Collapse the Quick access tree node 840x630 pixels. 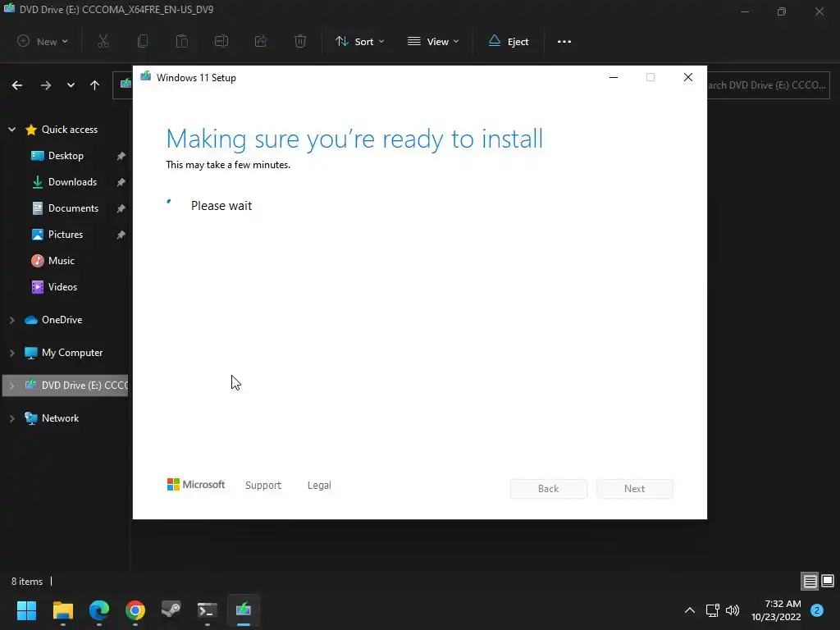(11, 129)
